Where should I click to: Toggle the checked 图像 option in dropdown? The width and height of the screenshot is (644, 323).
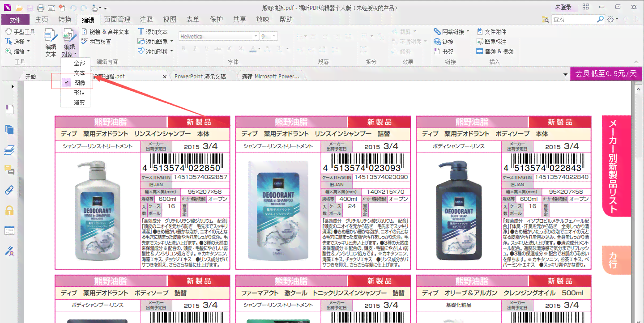pos(75,83)
